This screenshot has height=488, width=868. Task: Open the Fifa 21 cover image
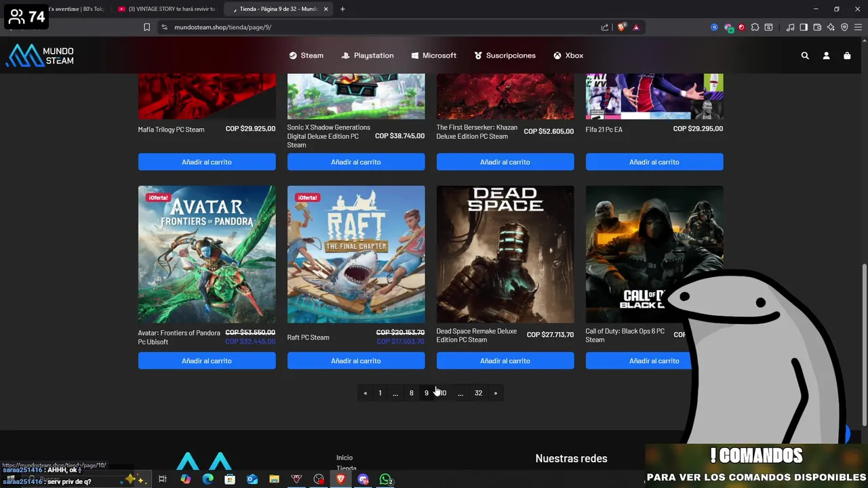[654, 96]
